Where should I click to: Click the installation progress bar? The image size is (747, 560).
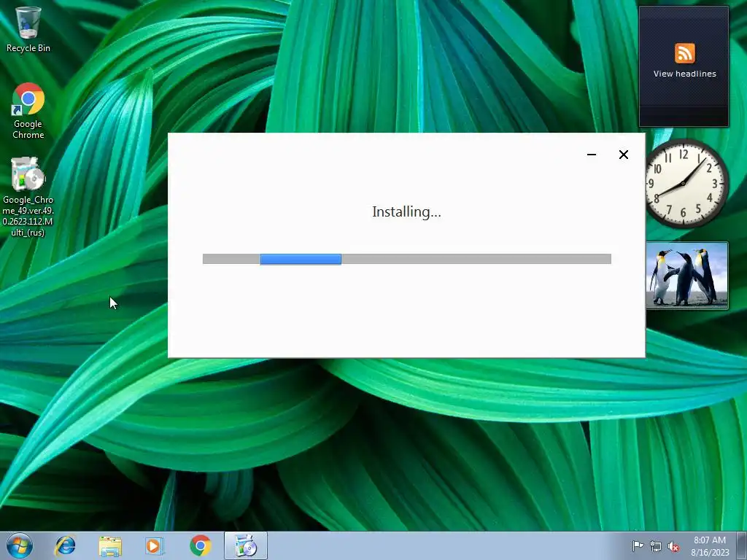pos(407,259)
